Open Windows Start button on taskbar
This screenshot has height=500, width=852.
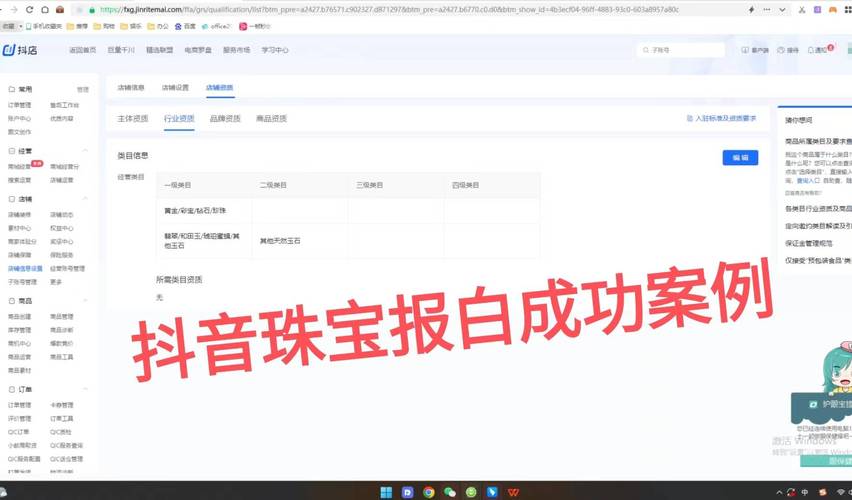(386, 492)
